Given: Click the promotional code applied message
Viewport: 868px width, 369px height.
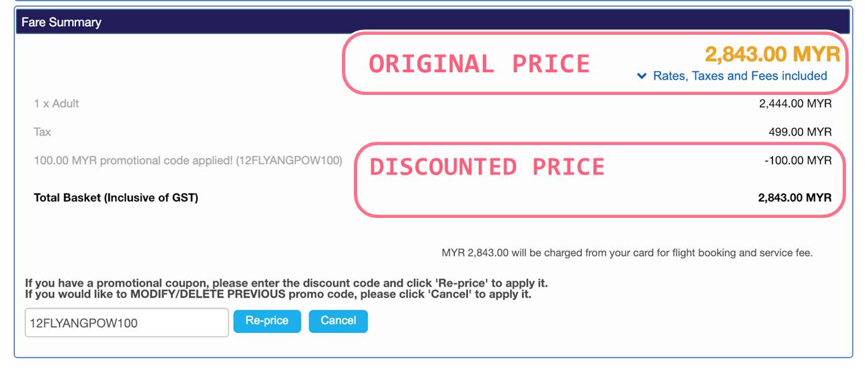Looking at the screenshot, I should click(188, 161).
